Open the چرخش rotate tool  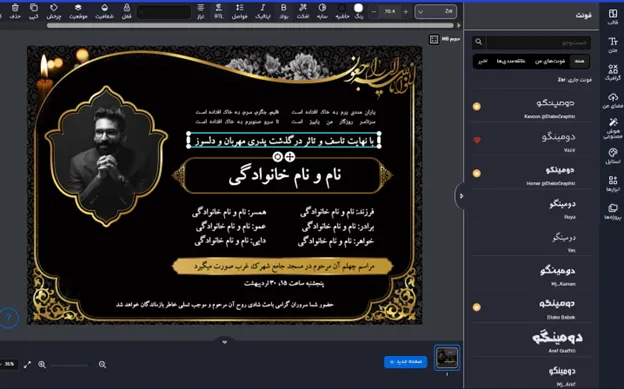tap(54, 11)
